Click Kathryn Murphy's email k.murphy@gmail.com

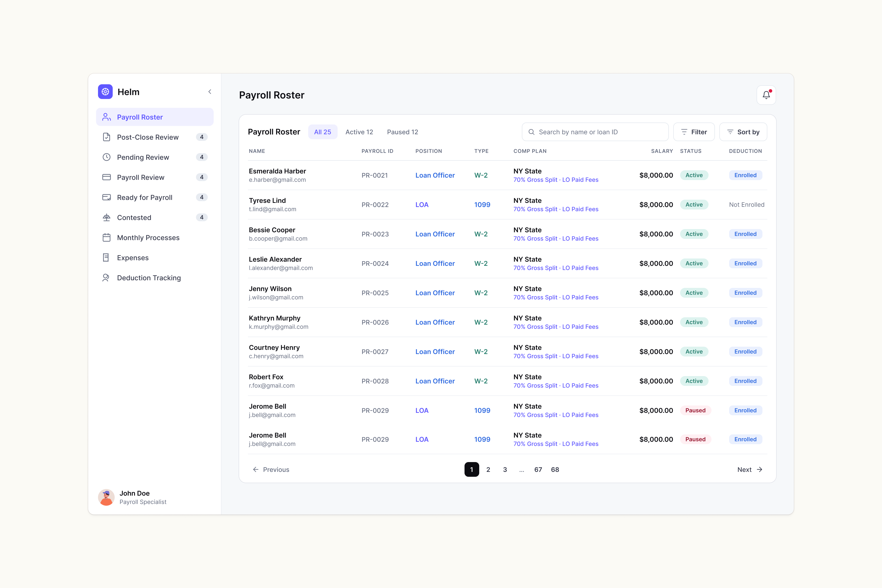click(x=279, y=327)
